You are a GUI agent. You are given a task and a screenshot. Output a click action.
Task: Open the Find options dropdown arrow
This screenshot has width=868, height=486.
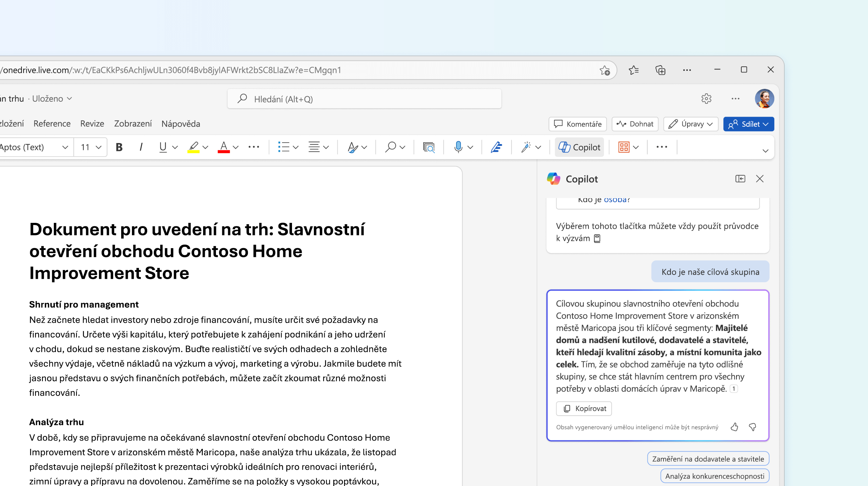[x=403, y=147]
